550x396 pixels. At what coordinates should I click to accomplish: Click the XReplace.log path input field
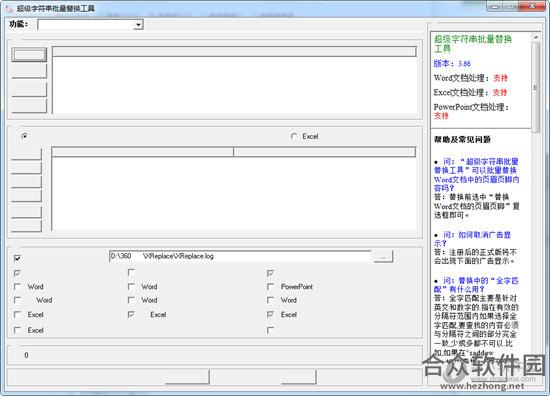tap(240, 256)
